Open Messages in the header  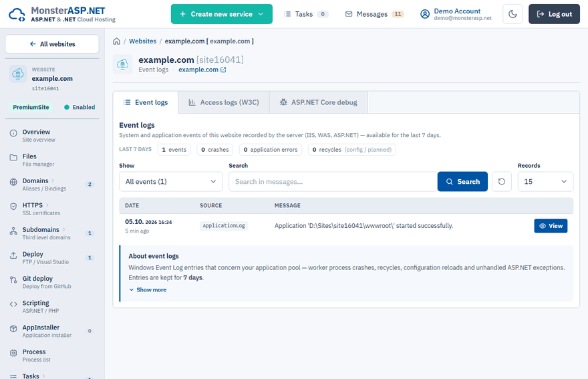coord(374,14)
